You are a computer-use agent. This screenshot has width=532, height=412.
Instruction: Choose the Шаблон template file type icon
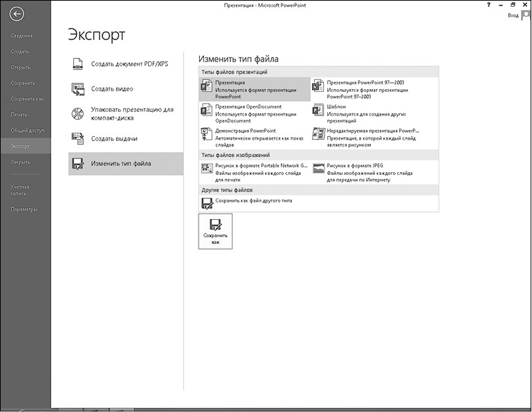point(318,111)
